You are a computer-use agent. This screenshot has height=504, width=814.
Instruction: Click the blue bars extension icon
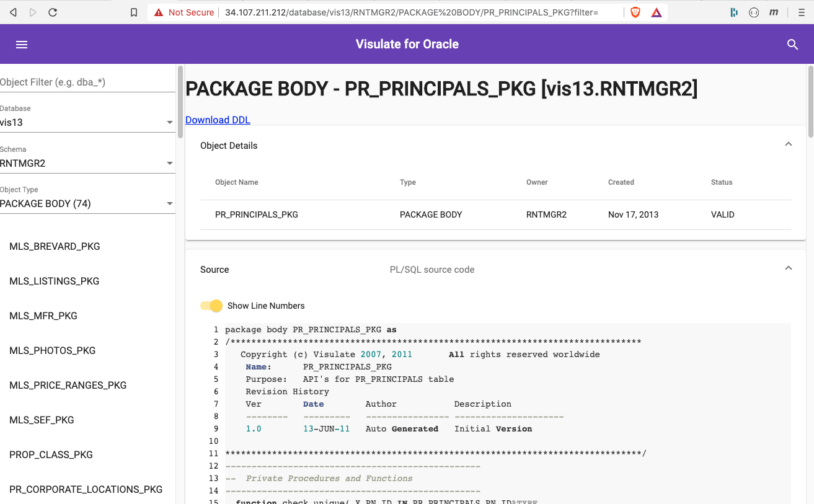[734, 12]
